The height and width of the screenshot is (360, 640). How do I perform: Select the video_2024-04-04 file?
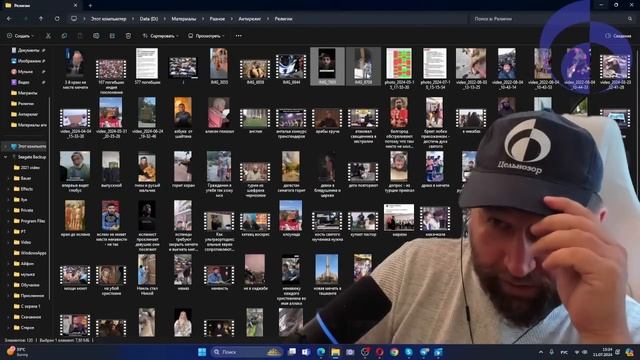tap(75, 122)
